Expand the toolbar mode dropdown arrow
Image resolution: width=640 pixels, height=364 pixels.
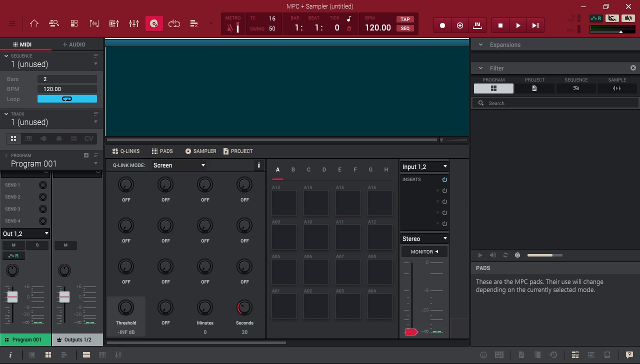(x=211, y=23)
